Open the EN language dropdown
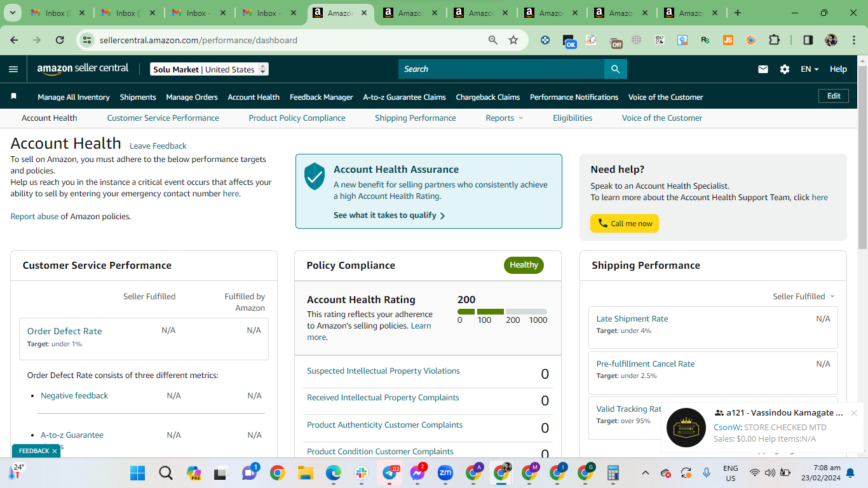This screenshot has width=868, height=488. (810, 69)
